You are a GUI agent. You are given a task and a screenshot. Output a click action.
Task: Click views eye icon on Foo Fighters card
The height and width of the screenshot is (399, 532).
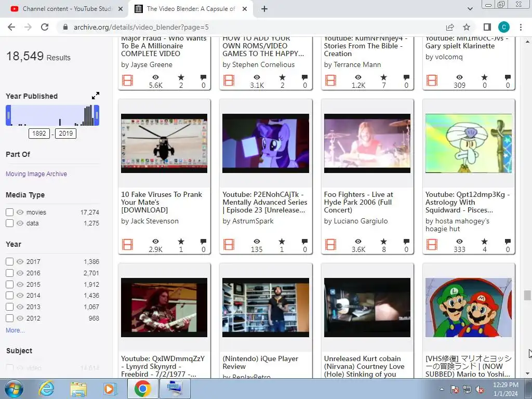358,241
